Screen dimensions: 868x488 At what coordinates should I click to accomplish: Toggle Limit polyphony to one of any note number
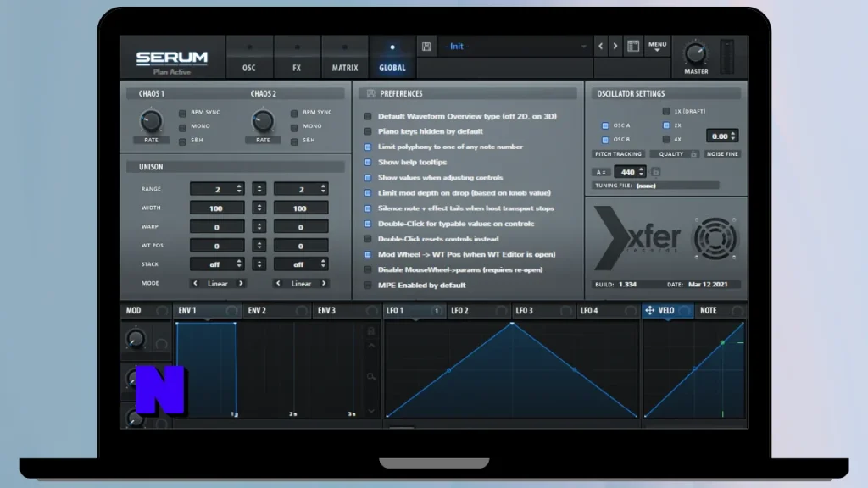(368, 147)
